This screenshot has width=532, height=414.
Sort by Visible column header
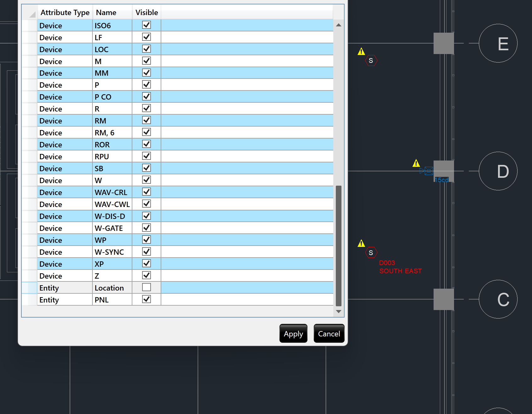(147, 13)
